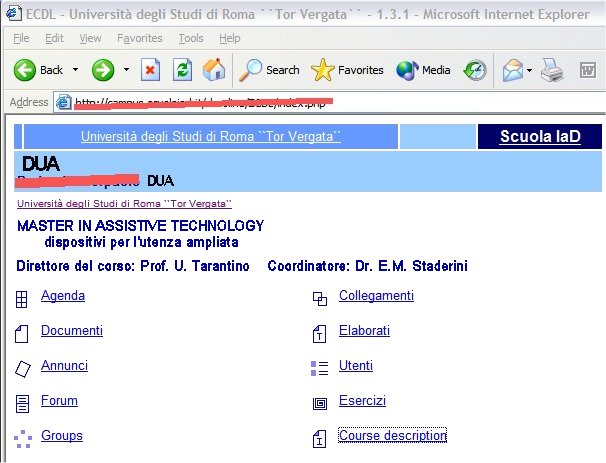Open the Agenda link
This screenshot has width=606, height=463.
pos(63,296)
